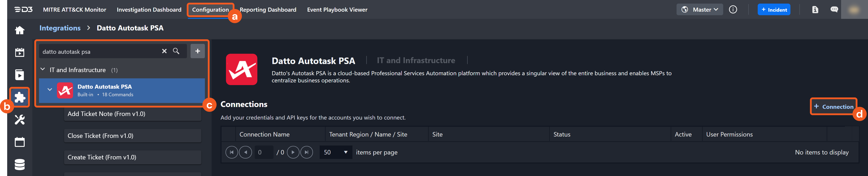Add a new Connection
This screenshot has width=868, height=176.
click(833, 107)
